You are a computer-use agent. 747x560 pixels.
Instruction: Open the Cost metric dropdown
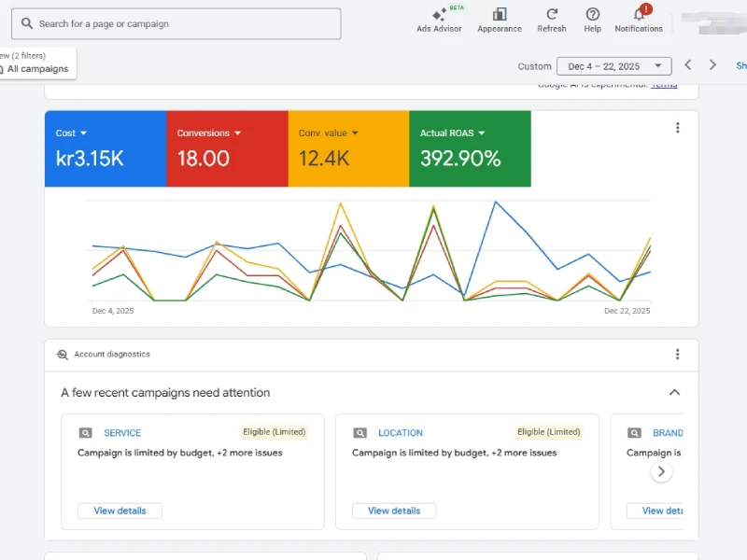click(x=83, y=133)
